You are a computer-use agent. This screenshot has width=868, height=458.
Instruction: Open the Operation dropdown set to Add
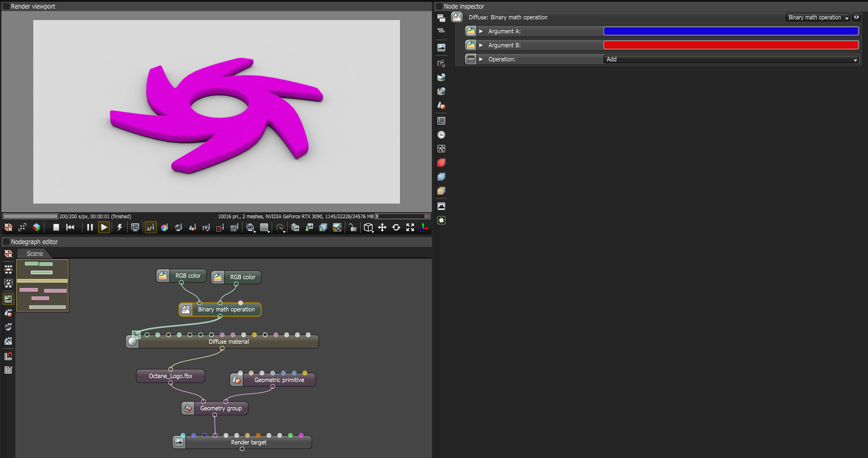tap(731, 59)
